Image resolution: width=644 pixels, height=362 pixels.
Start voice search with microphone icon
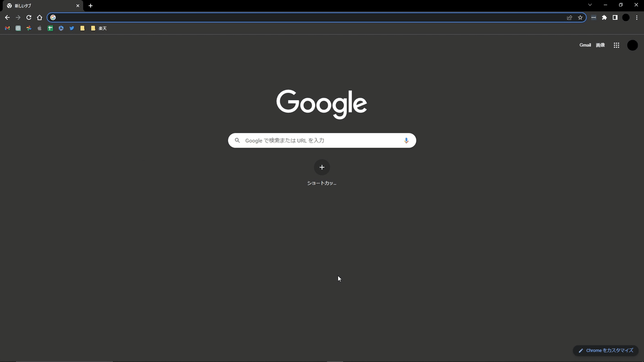406,141
